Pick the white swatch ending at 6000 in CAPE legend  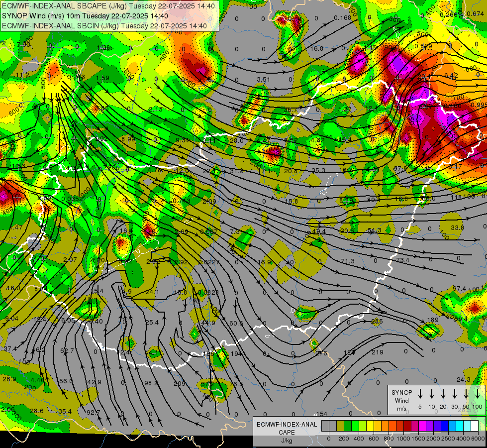pos(475,426)
